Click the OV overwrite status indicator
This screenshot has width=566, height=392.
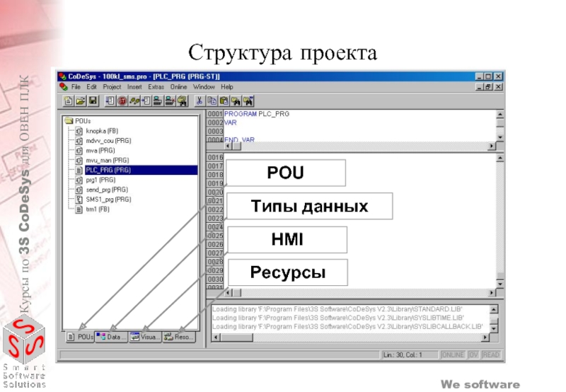point(473,354)
